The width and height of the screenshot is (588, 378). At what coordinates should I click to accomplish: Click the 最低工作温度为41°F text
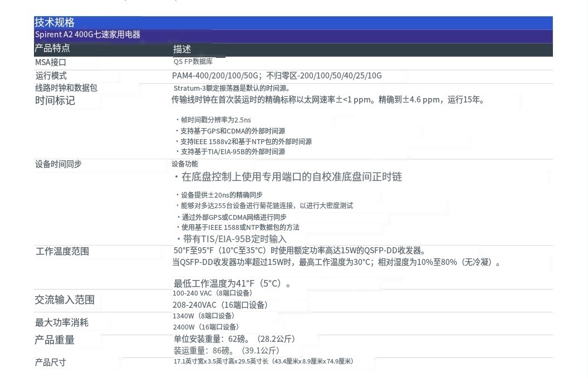coord(232,283)
